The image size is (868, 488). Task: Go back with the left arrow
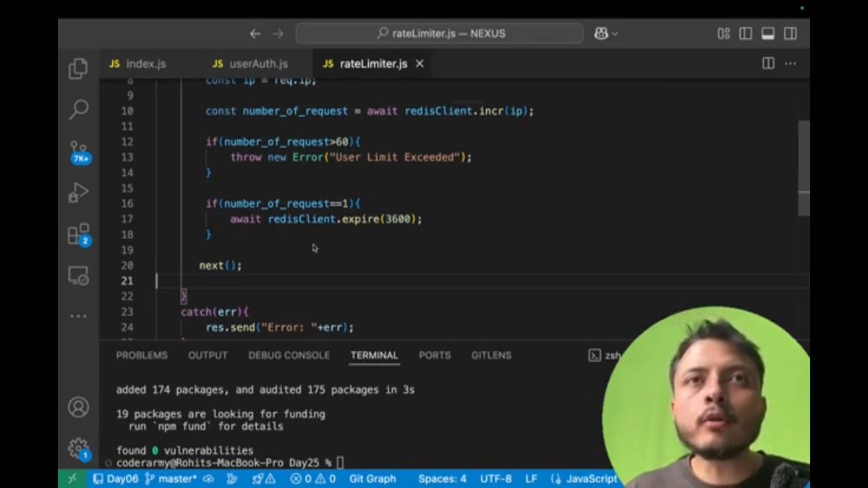click(x=255, y=33)
